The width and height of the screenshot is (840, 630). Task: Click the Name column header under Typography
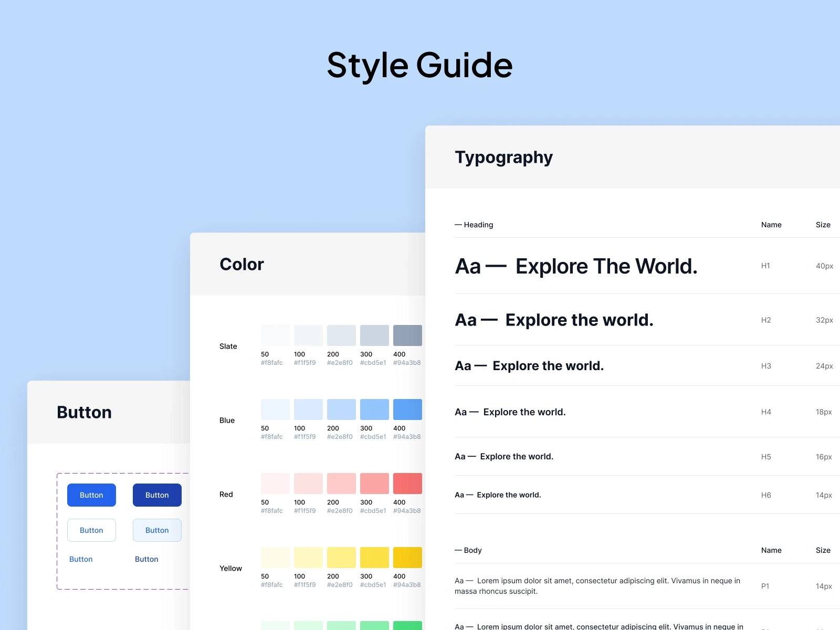pos(771,224)
